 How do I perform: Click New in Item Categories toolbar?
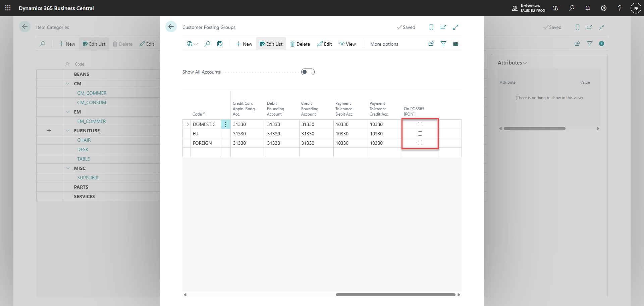click(67, 44)
